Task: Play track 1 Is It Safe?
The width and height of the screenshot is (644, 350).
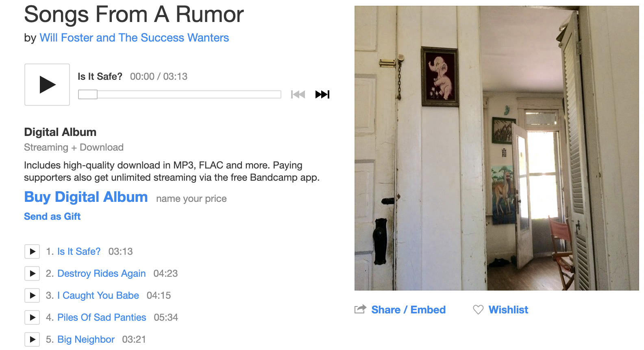Action: coord(32,252)
